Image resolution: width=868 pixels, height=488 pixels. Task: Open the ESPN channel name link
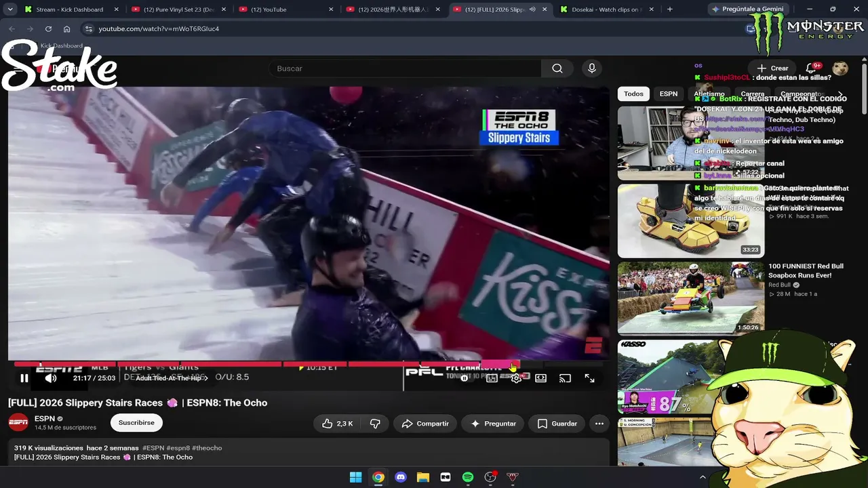coord(45,419)
